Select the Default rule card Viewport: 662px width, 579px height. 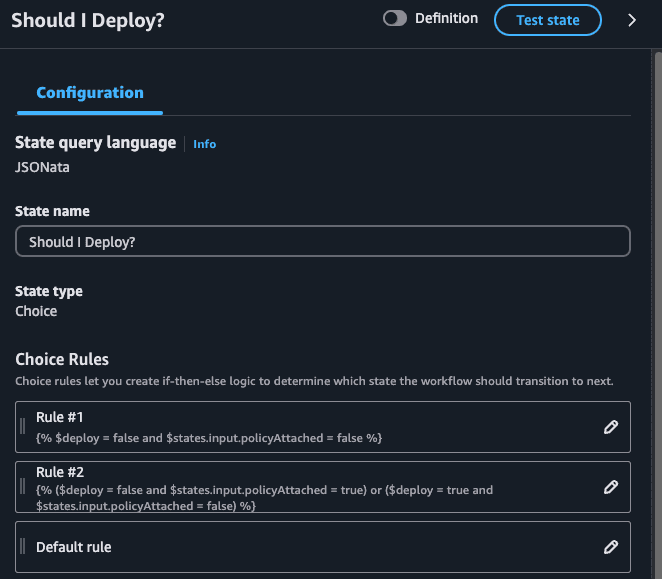pos(323,547)
